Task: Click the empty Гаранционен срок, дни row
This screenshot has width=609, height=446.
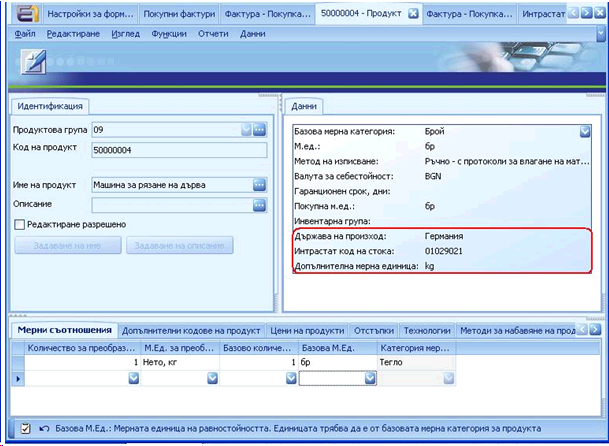Action: pos(442,192)
